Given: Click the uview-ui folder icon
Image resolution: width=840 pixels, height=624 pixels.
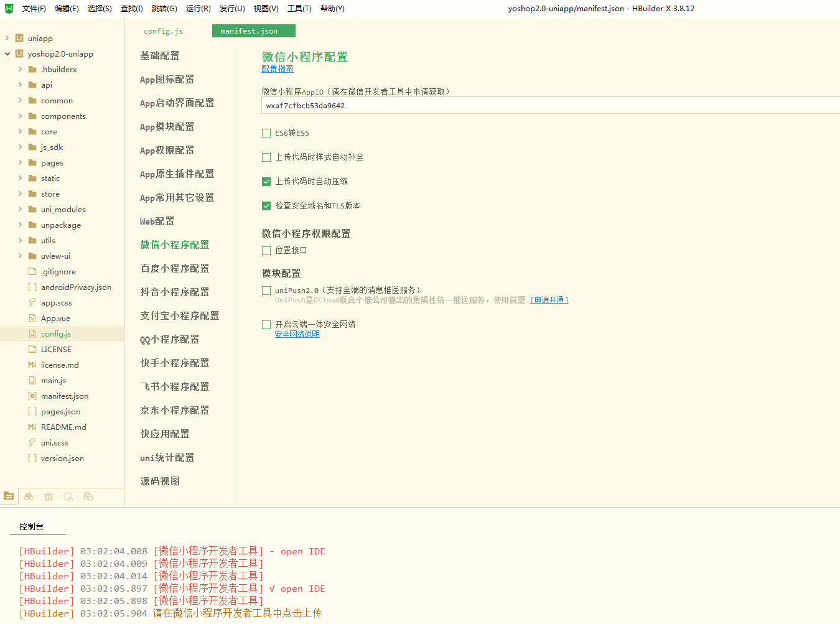Looking at the screenshot, I should point(32,256).
